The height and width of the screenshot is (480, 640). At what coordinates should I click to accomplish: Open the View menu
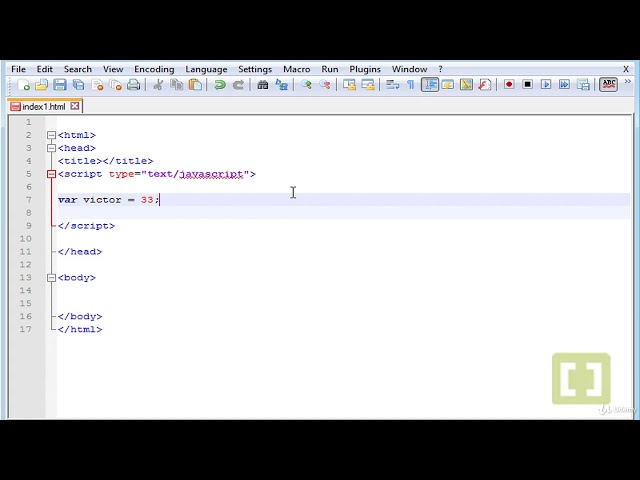(x=113, y=69)
